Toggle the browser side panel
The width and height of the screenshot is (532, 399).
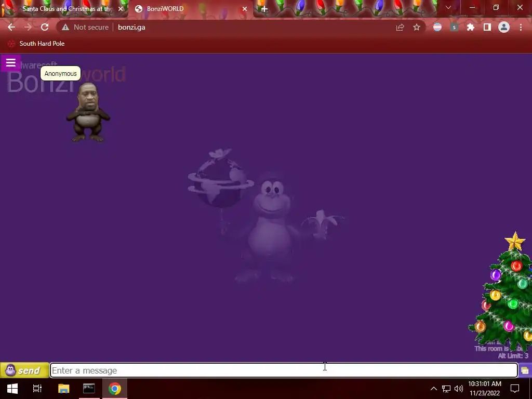click(487, 28)
